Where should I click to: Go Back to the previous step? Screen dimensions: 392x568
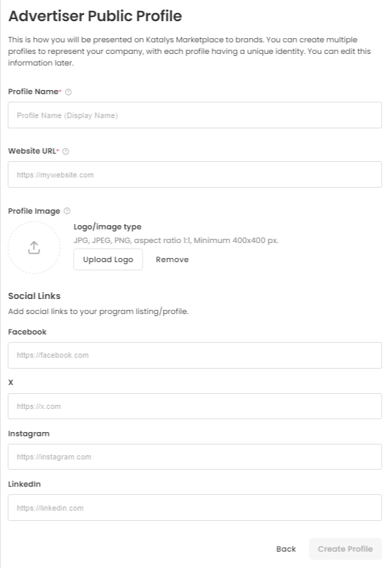(286, 549)
